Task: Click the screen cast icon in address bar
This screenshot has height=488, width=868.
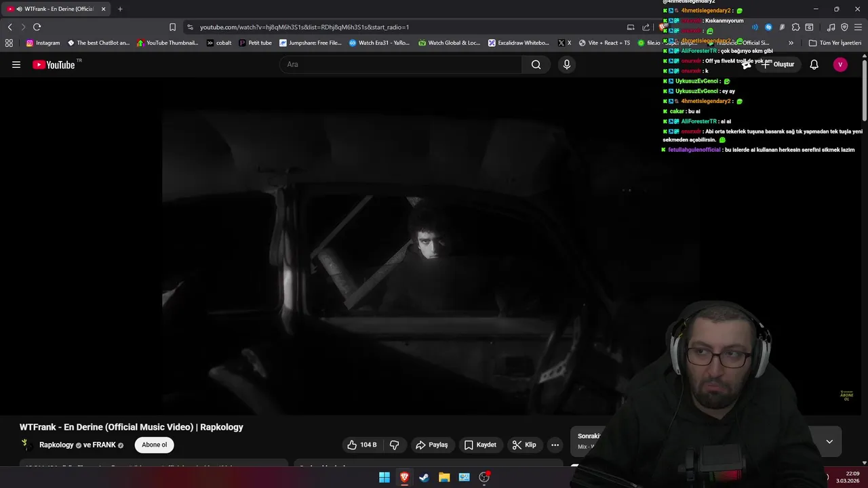Action: pyautogui.click(x=631, y=27)
